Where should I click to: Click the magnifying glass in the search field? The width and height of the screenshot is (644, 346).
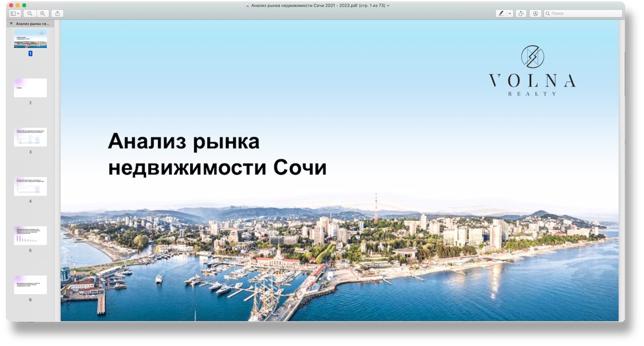[548, 13]
